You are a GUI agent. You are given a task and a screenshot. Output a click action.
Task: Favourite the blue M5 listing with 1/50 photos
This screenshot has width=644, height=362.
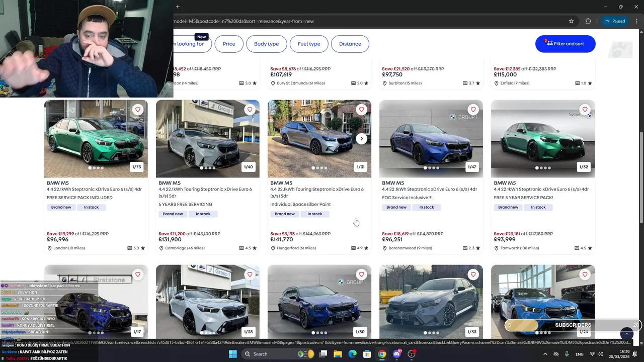tap(361, 275)
